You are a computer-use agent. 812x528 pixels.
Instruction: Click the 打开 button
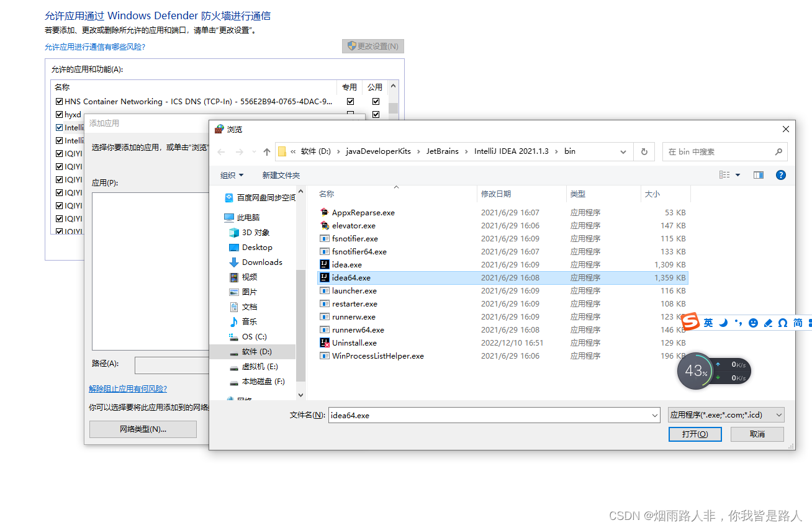pyautogui.click(x=695, y=434)
